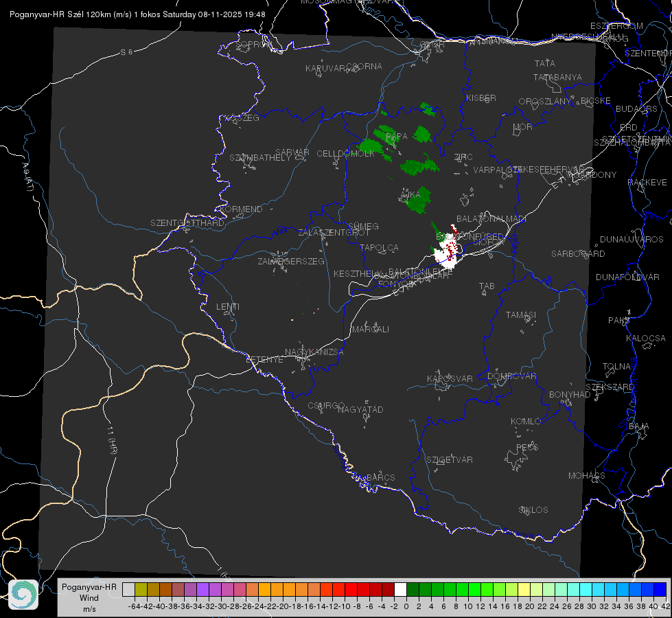Click the CSORNA town label
The image size is (672, 618).
pyautogui.click(x=364, y=67)
